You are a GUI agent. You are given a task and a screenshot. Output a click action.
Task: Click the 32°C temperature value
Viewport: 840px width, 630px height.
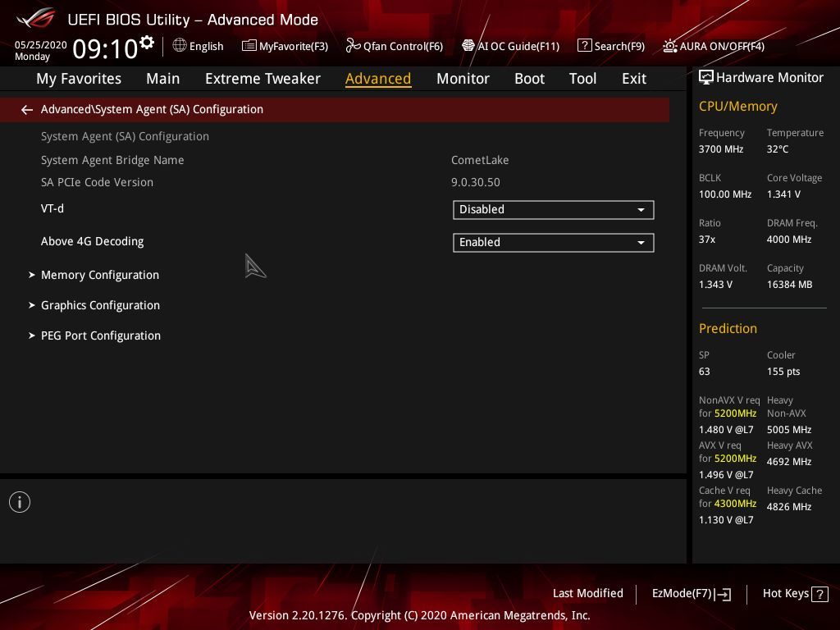point(778,149)
